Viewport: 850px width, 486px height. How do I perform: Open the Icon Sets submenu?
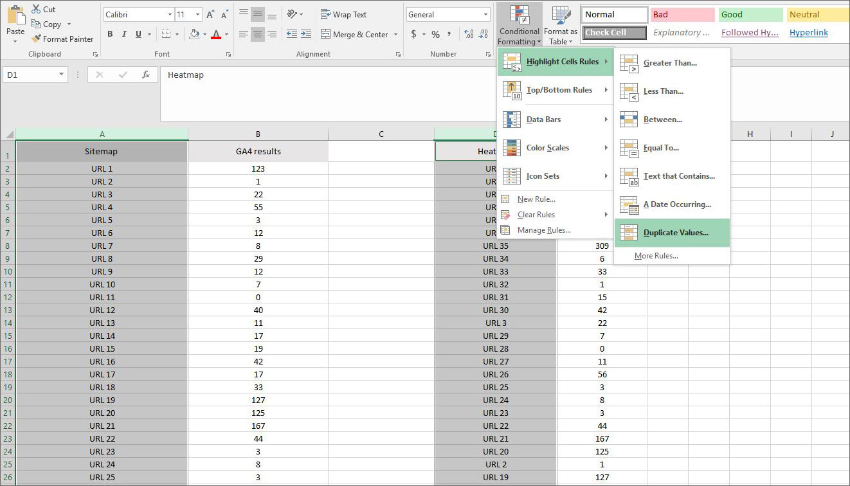click(556, 176)
